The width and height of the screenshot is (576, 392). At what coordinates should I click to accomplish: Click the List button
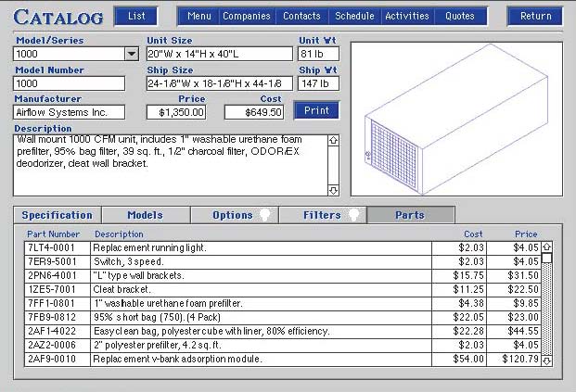click(x=136, y=16)
